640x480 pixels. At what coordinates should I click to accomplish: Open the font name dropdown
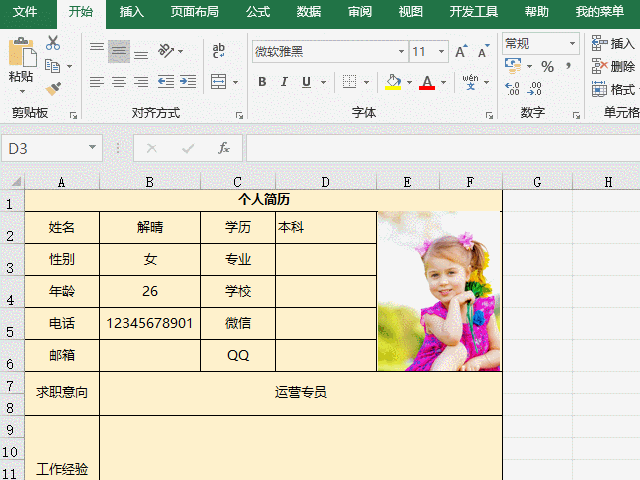(x=401, y=51)
